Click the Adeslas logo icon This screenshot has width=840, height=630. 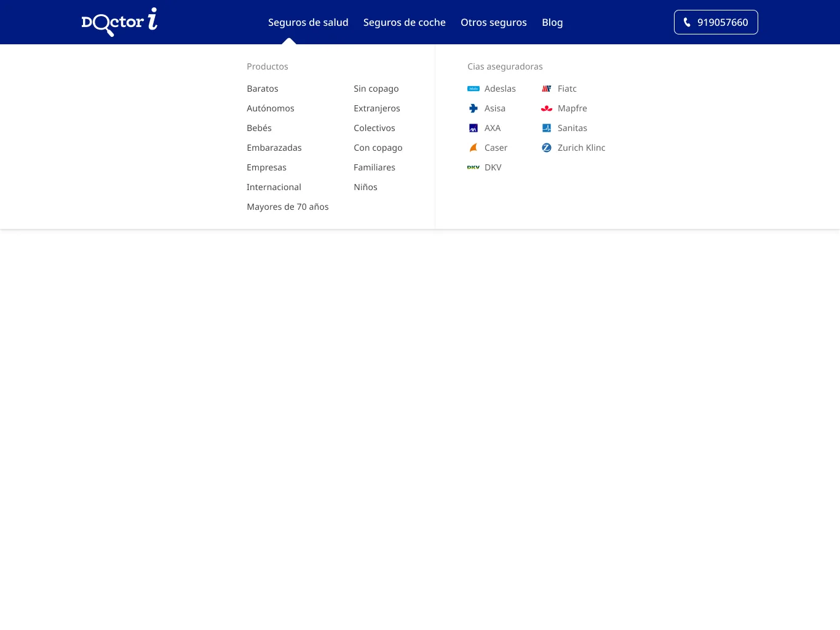[x=473, y=89]
